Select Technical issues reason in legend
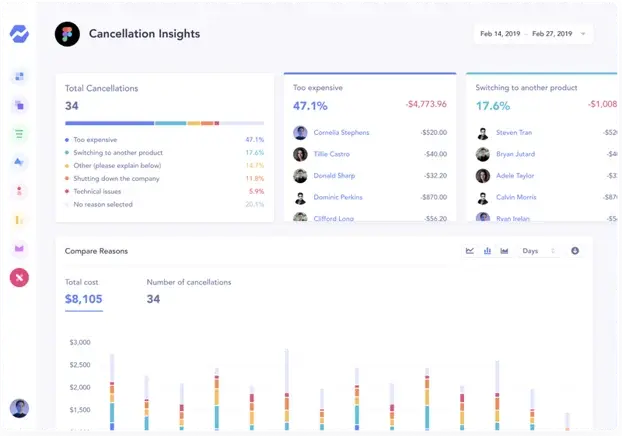Image resolution: width=622 pixels, height=436 pixels. coord(97,191)
